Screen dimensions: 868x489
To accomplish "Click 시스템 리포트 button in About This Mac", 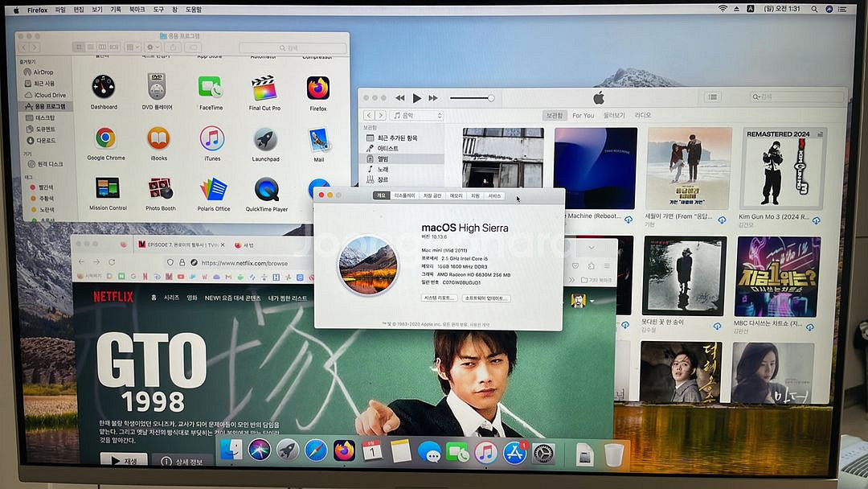I will pyautogui.click(x=439, y=298).
